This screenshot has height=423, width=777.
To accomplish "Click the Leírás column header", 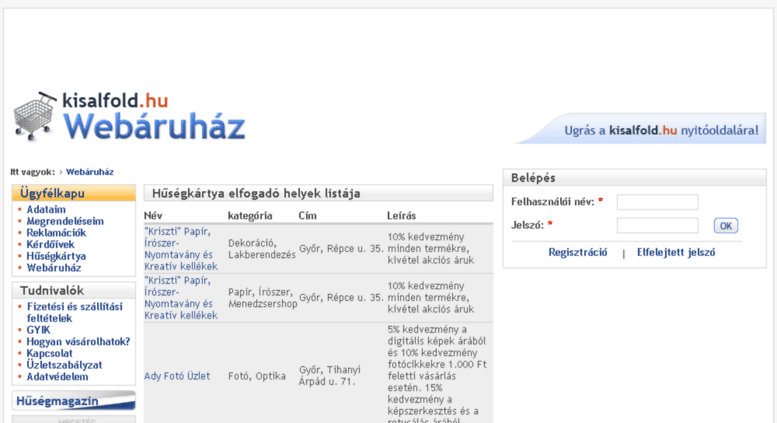I will 401,216.
